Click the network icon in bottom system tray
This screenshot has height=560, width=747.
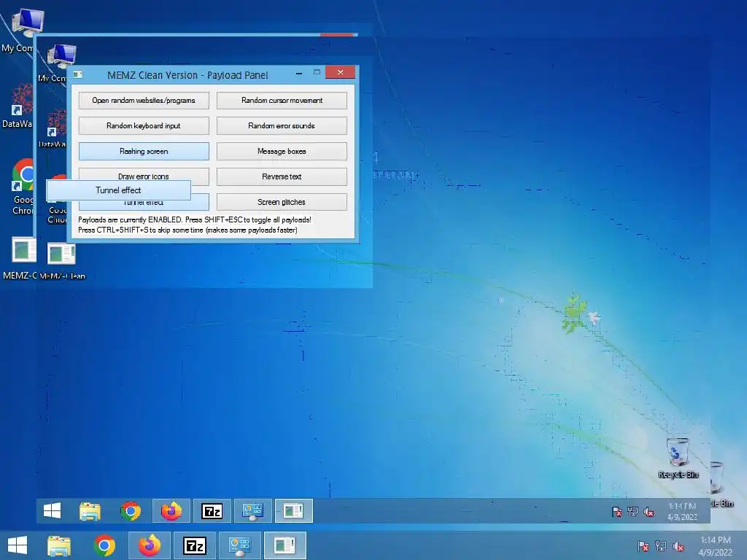pos(661,546)
